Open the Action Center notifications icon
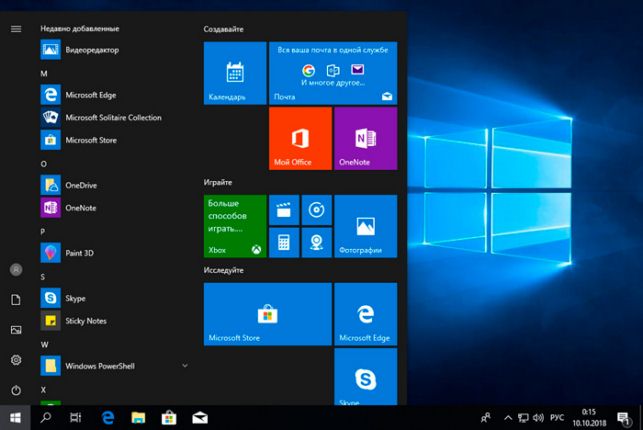Viewport: 643px width, 430px height. click(624, 419)
